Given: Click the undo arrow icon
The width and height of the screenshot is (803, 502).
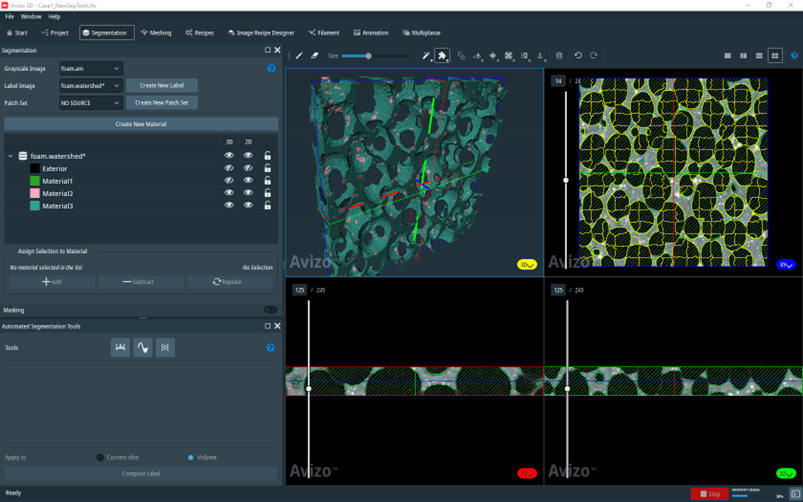Looking at the screenshot, I should 578,56.
